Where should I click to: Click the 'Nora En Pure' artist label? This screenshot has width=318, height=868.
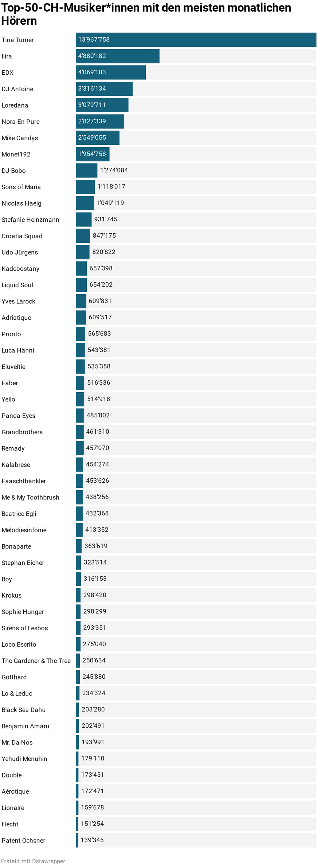pos(20,122)
